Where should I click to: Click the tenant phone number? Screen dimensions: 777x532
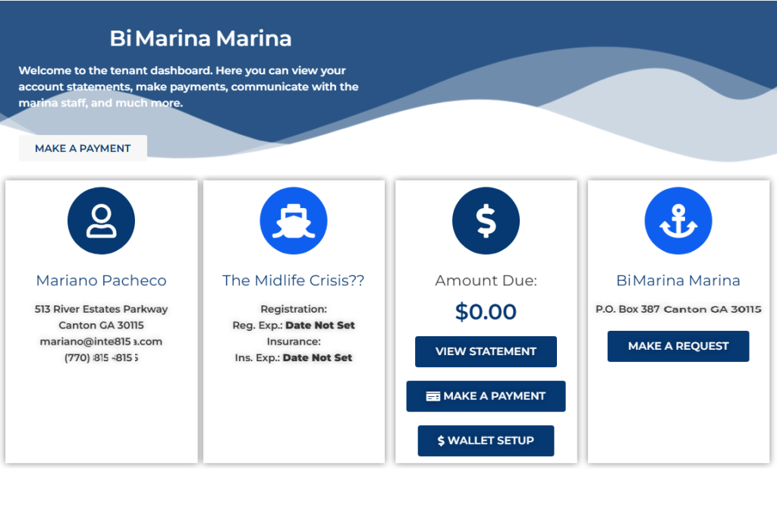(x=101, y=357)
